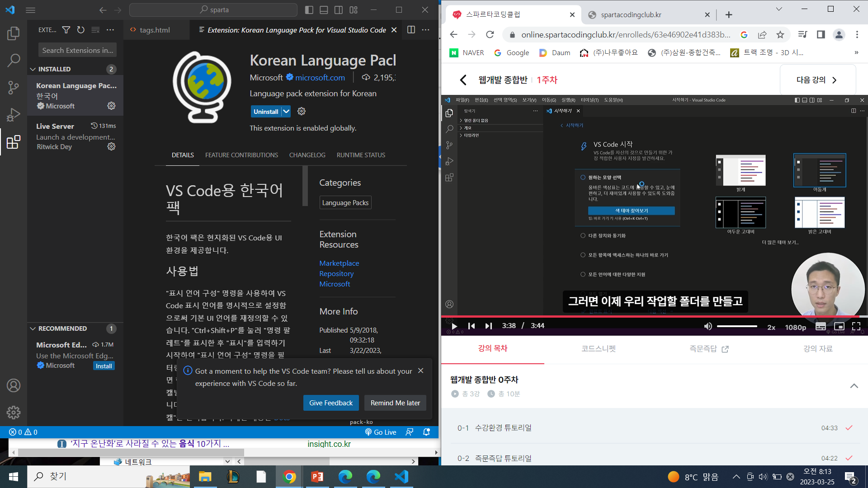
Task: Change video quality 1080p setting
Action: point(796,327)
